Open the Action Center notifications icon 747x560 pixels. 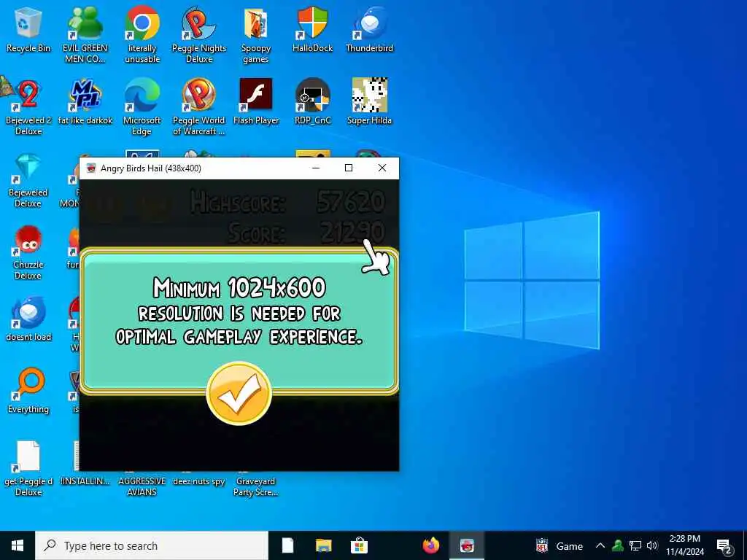724,547
